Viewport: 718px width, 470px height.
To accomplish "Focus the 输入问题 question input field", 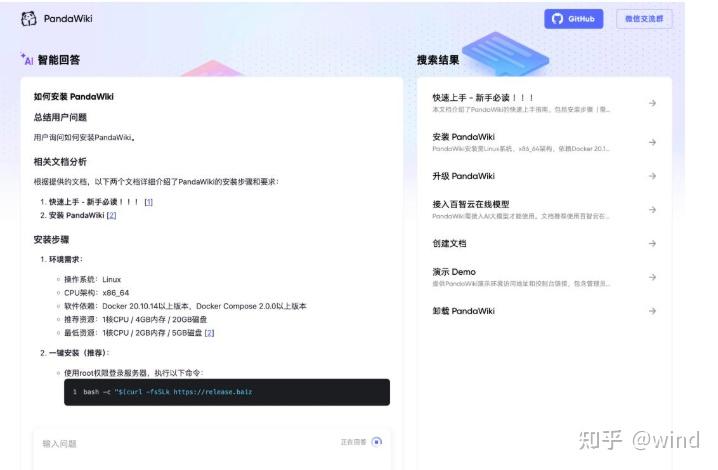I will pyautogui.click(x=212, y=447).
